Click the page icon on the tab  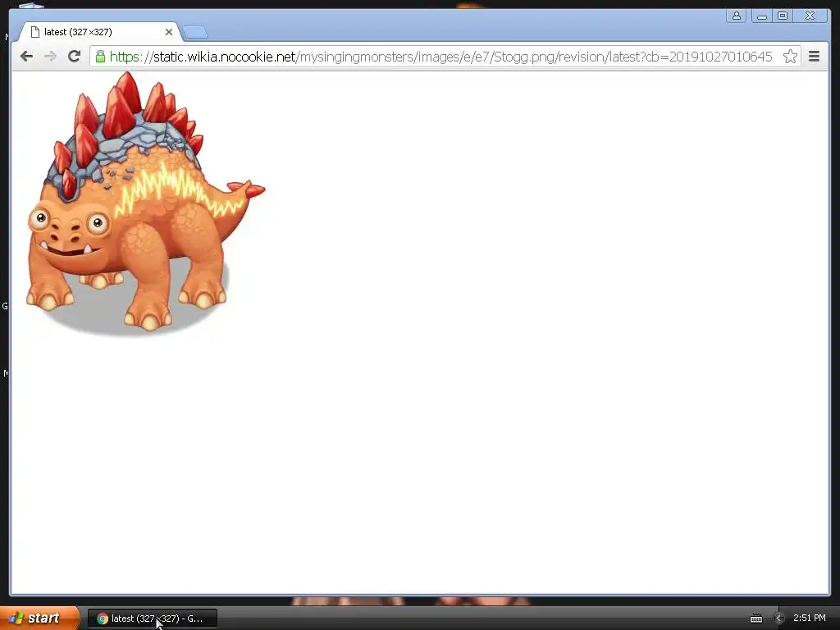(x=35, y=32)
